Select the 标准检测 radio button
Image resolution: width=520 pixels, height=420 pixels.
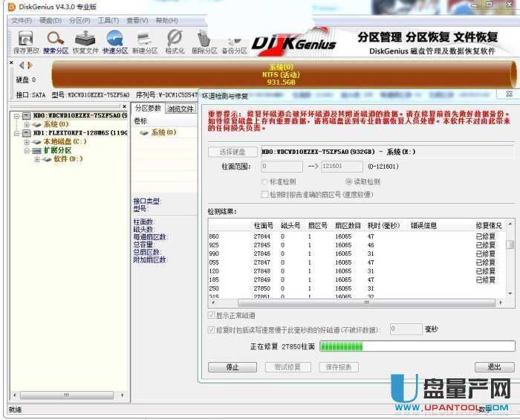(x=266, y=181)
